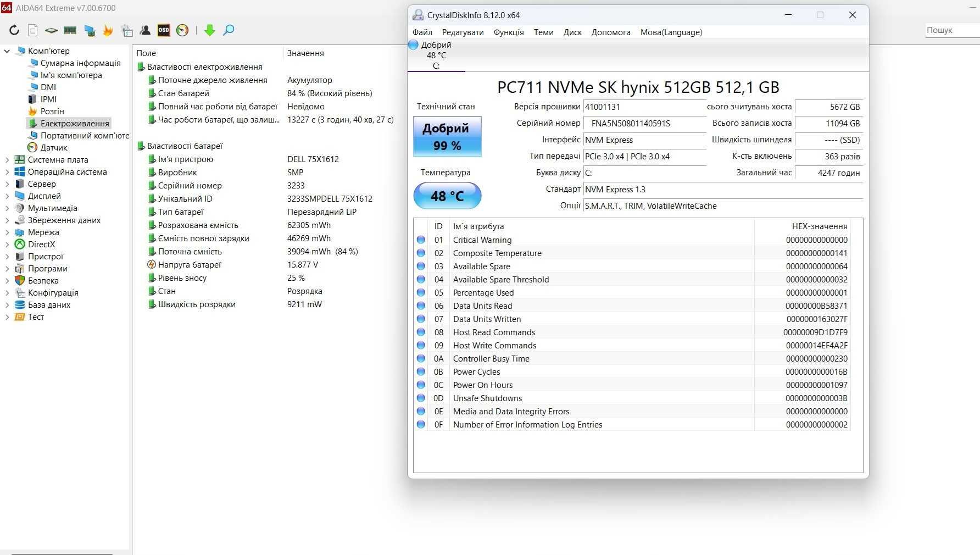Screen dimensions: 980x555
Task: Click the Датчик gauge icon in tree
Action: [x=32, y=147]
